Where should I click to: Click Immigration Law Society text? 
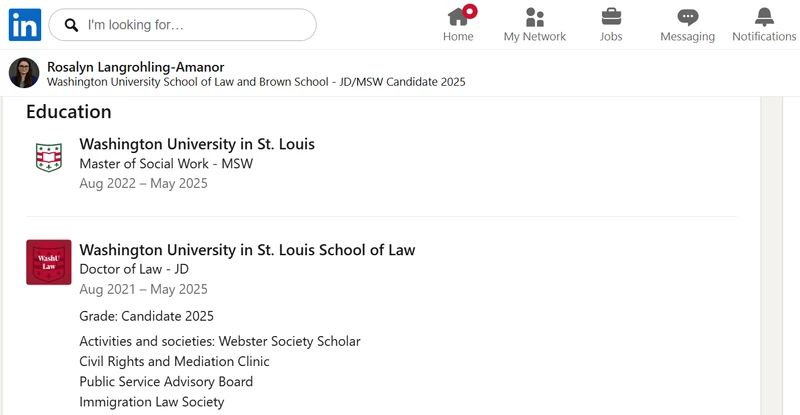pos(152,402)
